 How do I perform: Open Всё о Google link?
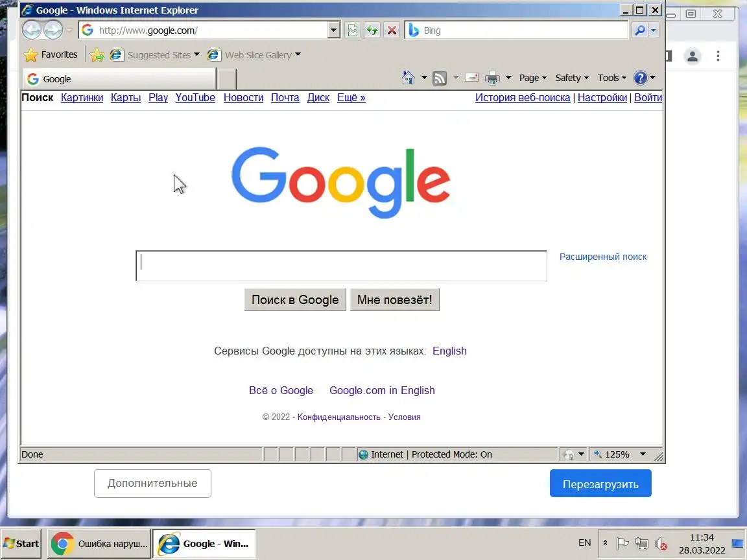click(281, 390)
